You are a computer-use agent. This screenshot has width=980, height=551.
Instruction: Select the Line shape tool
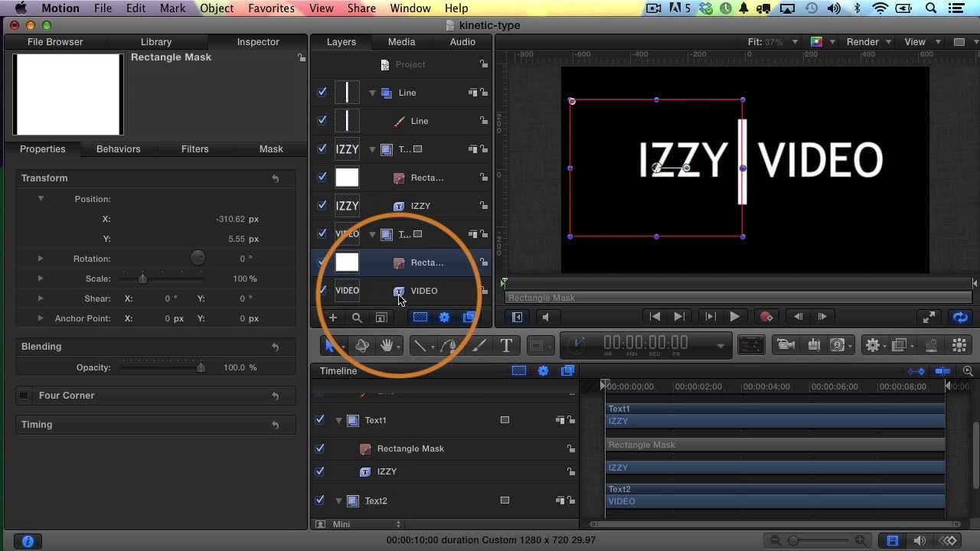pos(420,346)
